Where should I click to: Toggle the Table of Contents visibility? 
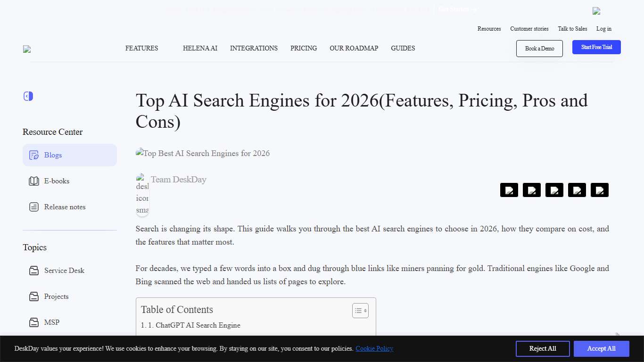(360, 310)
